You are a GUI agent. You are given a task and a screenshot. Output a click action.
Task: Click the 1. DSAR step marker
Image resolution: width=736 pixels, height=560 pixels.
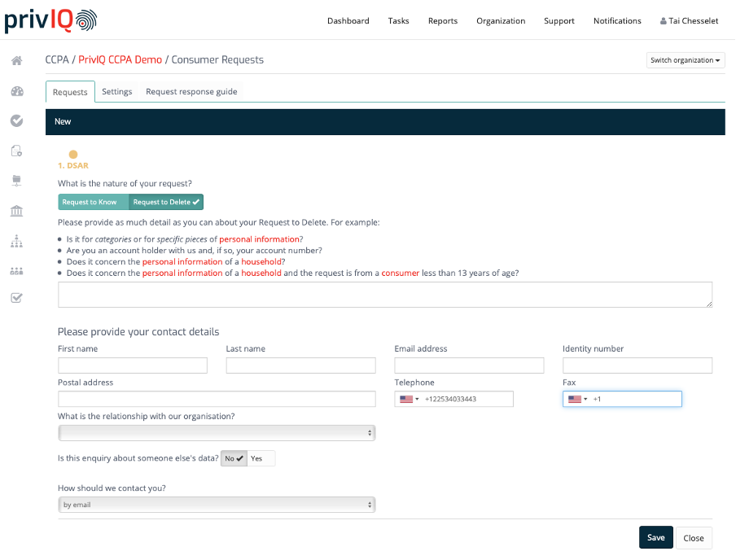click(x=73, y=160)
